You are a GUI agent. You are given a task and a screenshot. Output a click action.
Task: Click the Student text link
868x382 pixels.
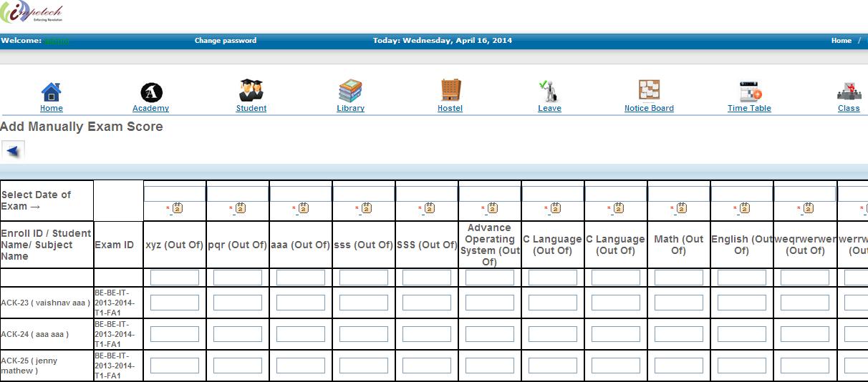coord(251,109)
